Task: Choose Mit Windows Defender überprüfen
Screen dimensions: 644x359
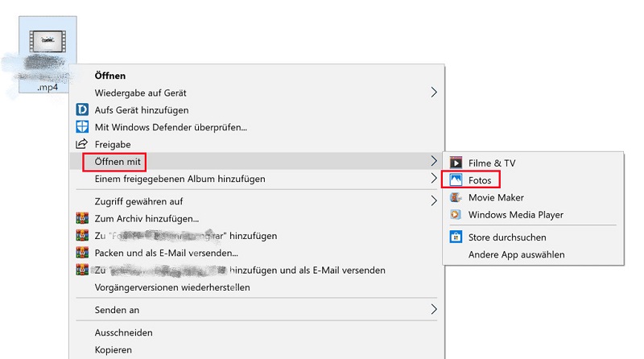Action: [x=171, y=127]
